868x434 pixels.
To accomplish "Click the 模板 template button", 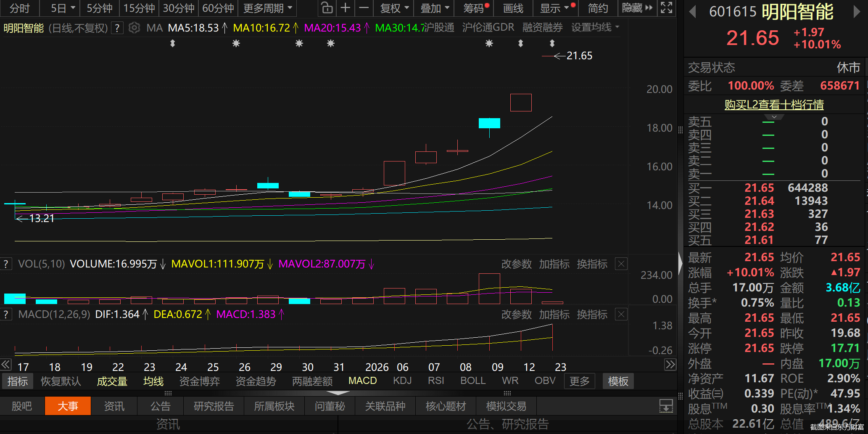I will [618, 381].
